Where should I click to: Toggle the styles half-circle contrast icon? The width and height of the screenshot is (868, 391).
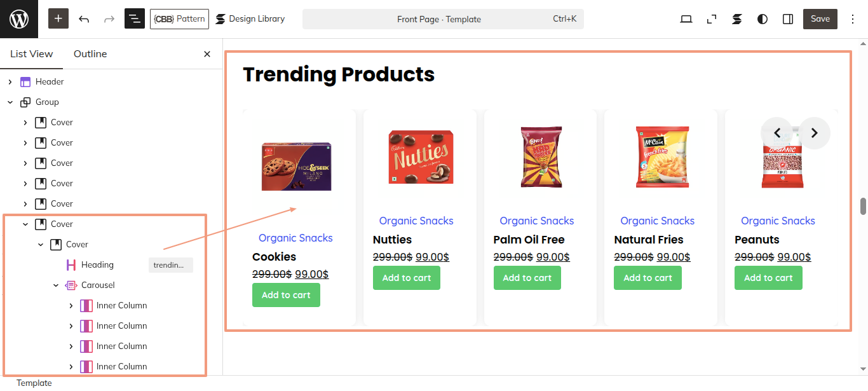click(x=763, y=19)
